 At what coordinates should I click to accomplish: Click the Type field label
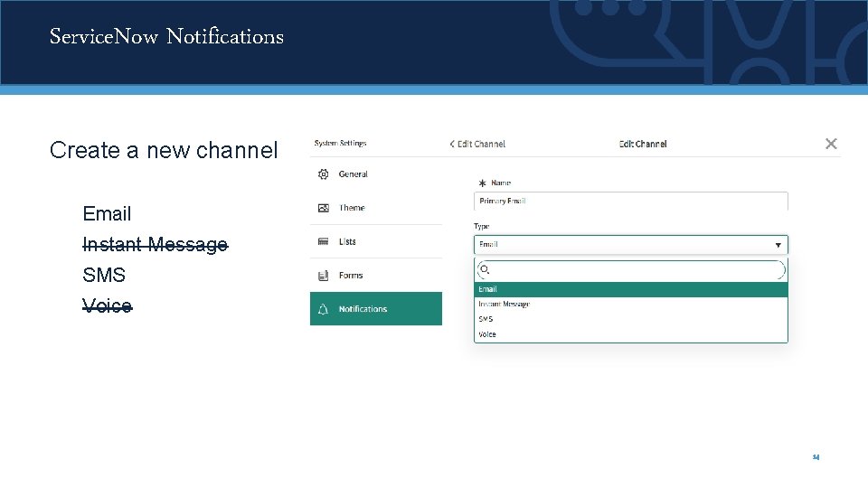tap(481, 226)
